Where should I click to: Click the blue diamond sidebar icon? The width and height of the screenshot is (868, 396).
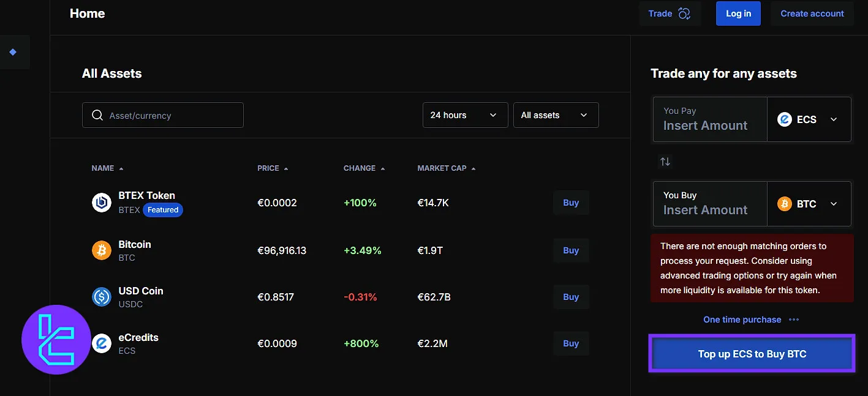tap(13, 52)
